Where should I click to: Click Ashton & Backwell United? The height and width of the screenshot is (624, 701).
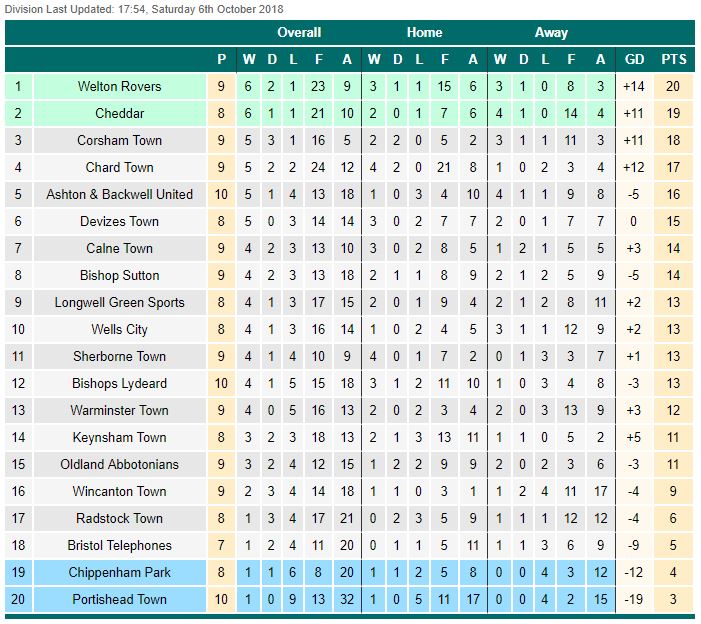(x=119, y=194)
